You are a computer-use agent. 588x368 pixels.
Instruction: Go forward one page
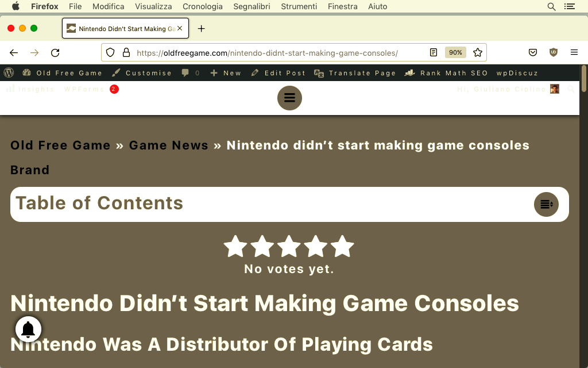pos(34,52)
